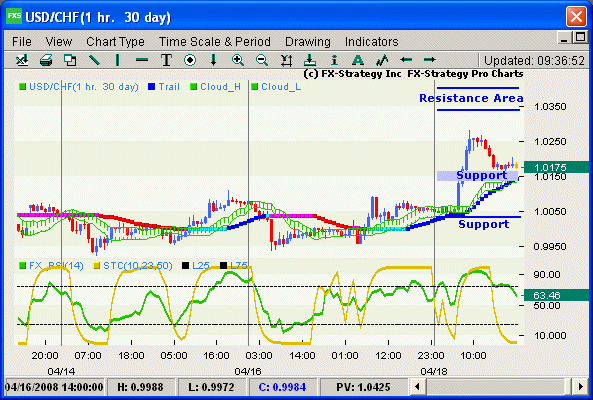Click the 1.0175 current price tag

point(556,167)
